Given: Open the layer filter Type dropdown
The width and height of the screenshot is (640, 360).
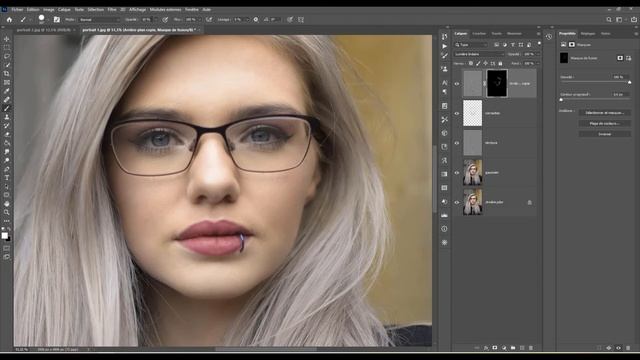Looking at the screenshot, I should [x=471, y=44].
